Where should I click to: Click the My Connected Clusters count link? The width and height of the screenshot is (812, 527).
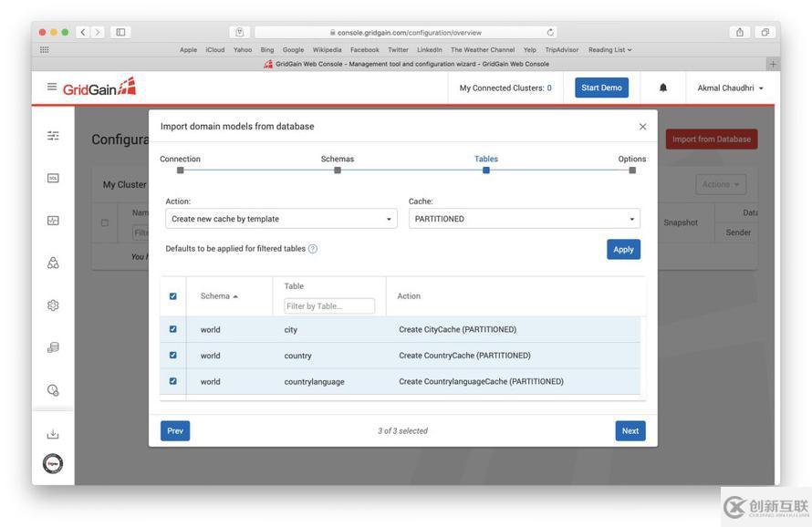549,88
